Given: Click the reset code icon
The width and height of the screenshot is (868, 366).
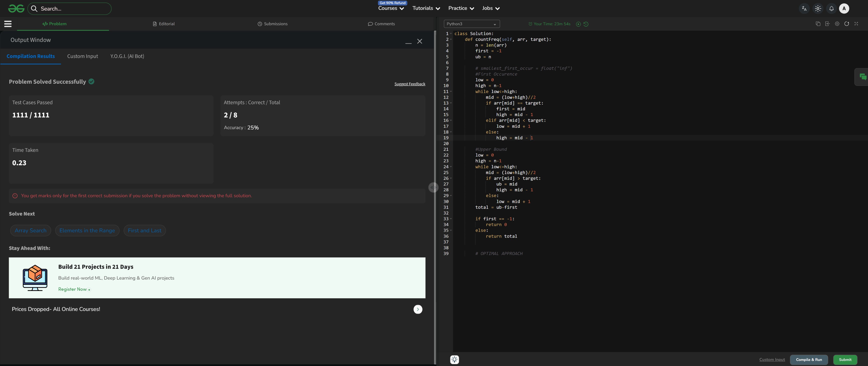Looking at the screenshot, I should coord(846,24).
